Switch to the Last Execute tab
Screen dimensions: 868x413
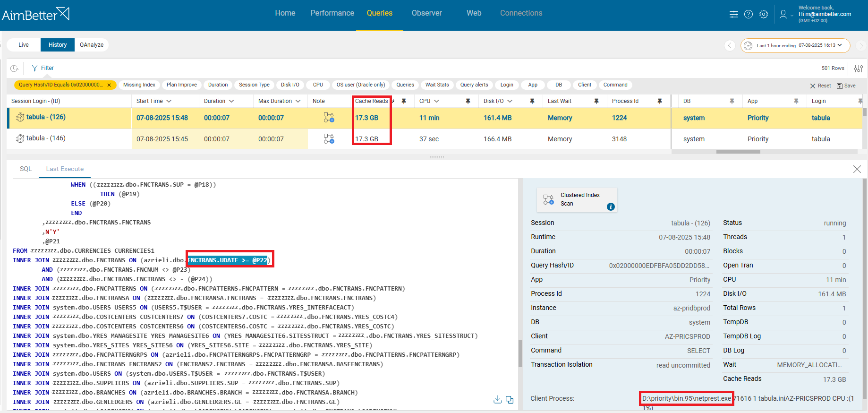point(65,169)
